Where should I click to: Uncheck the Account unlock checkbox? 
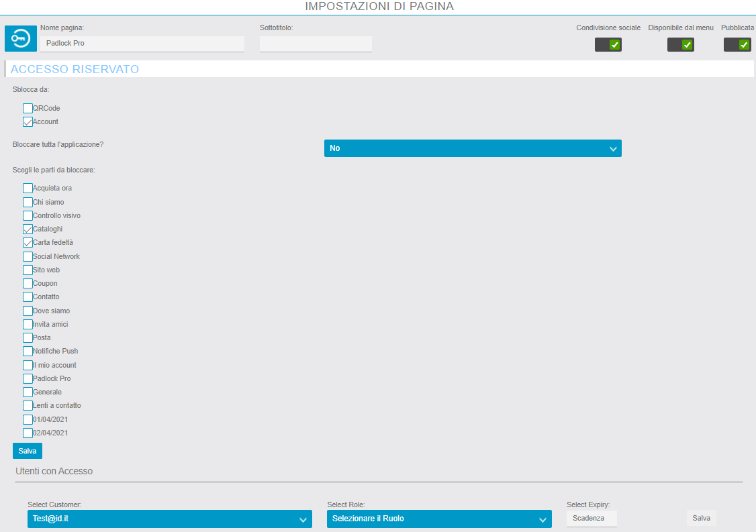(28, 122)
